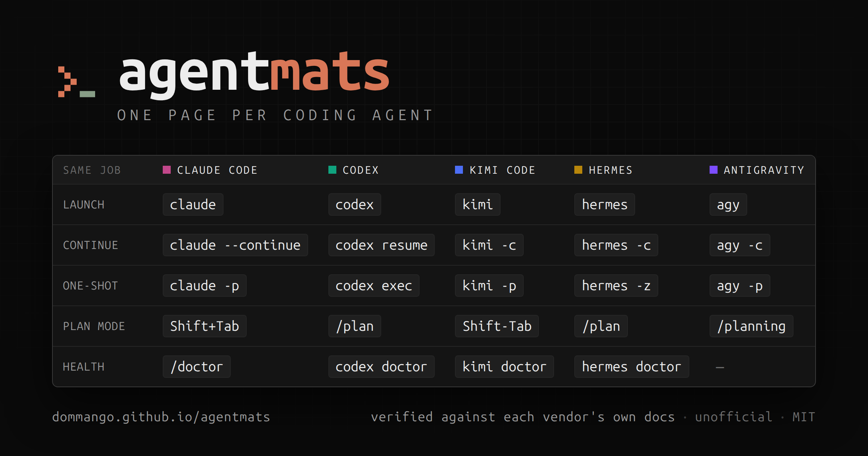Click the 'kimi doctor' command chip
This screenshot has width=868, height=456.
tap(505, 367)
